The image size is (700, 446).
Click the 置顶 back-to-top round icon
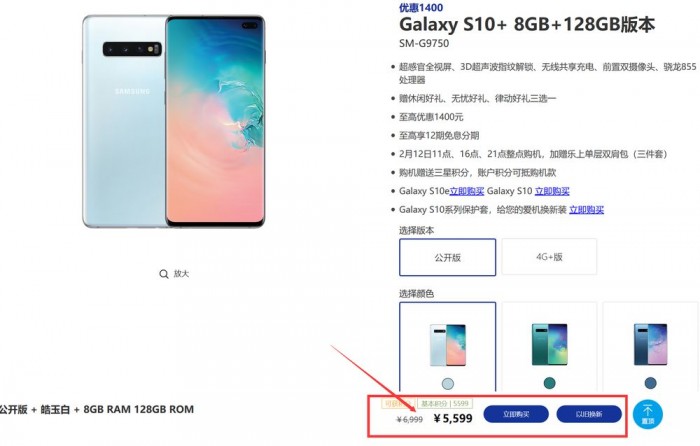point(648,415)
